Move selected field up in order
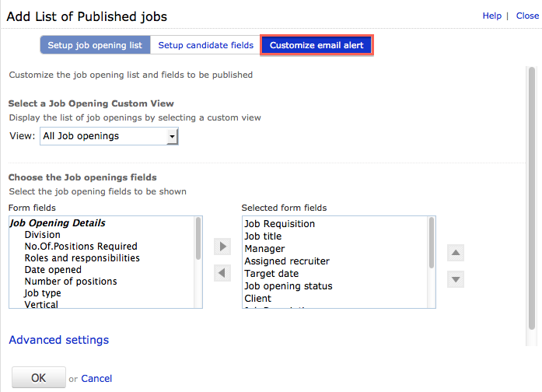Viewport: 542px width, 392px height. click(x=456, y=253)
